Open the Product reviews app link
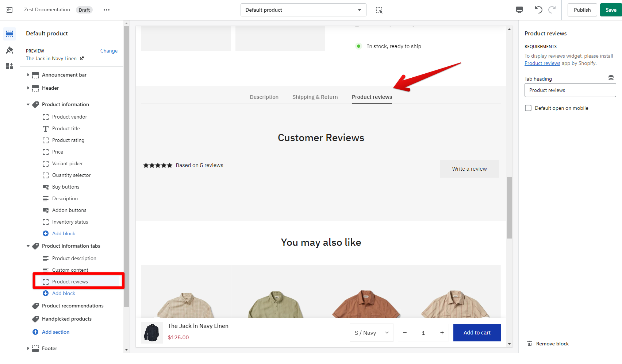This screenshot has height=364, width=622. [542, 63]
